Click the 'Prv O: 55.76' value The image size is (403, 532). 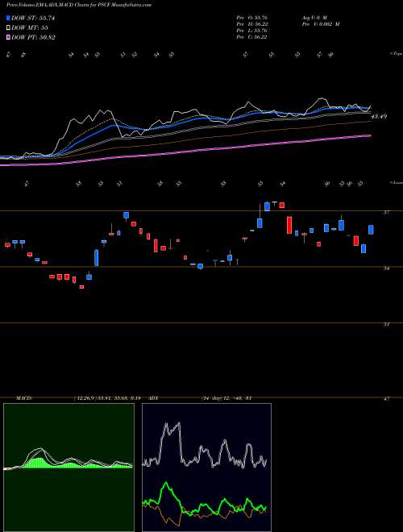pyautogui.click(x=254, y=18)
